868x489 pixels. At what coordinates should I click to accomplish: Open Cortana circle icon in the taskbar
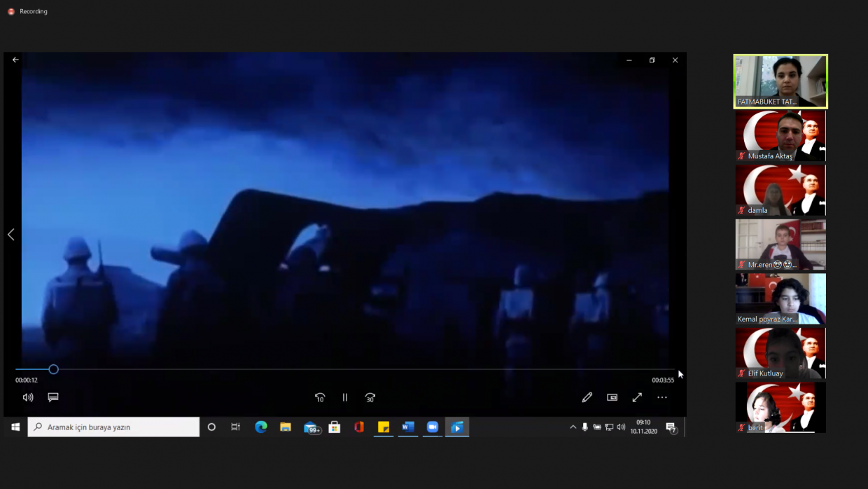tap(211, 427)
